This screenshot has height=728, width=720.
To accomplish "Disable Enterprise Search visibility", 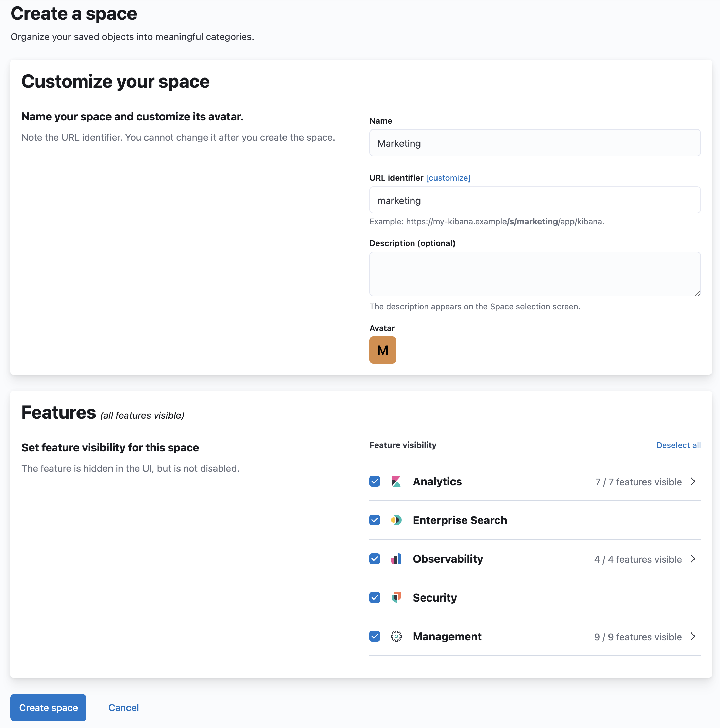I will (x=374, y=520).
